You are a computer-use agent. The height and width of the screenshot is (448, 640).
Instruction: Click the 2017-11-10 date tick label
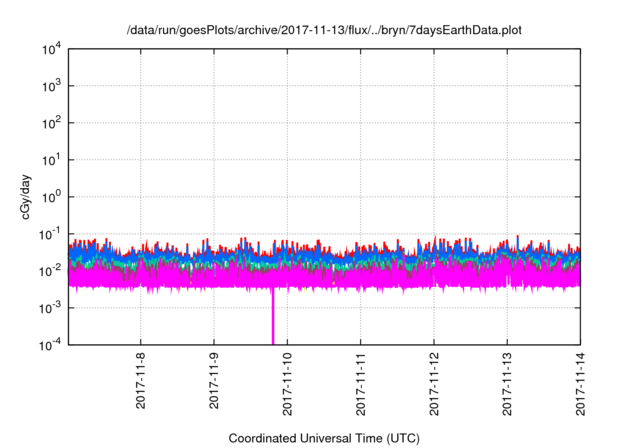287,384
